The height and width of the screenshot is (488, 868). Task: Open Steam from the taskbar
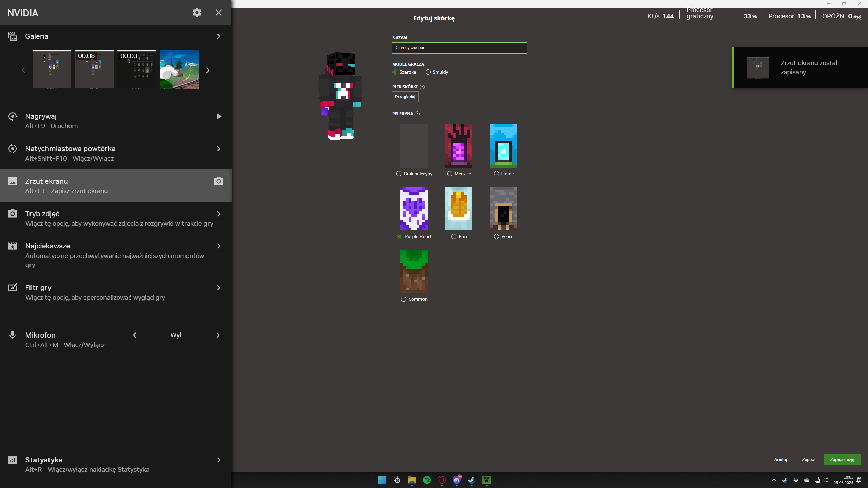click(471, 480)
